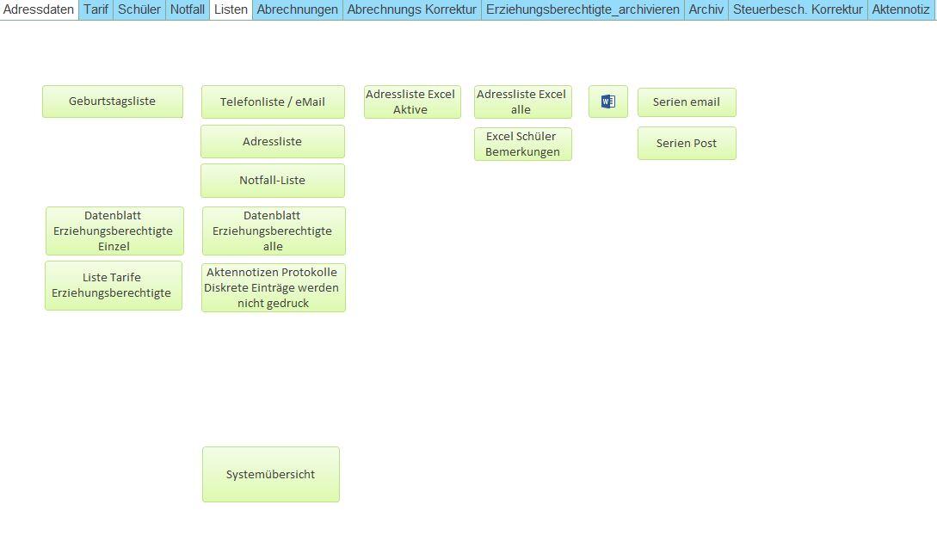Screen dimensions: 937x560
Task: Switch to the Adressdaten tab
Action: 40,9
